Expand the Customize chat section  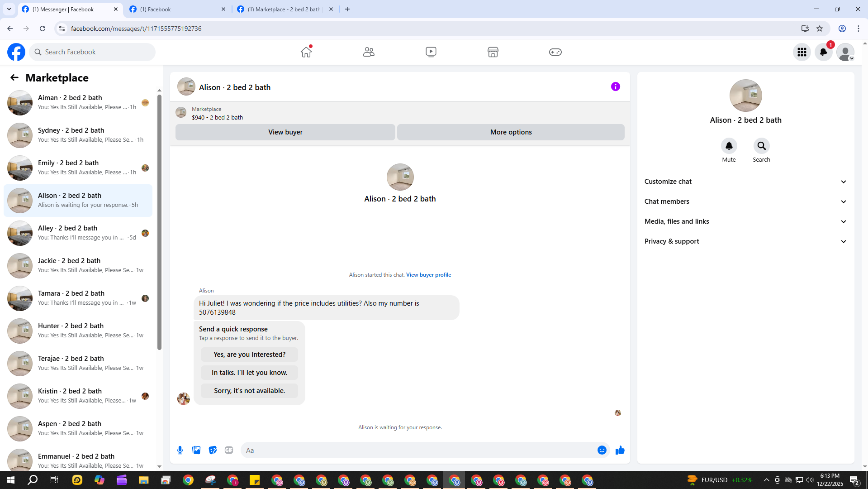click(745, 182)
